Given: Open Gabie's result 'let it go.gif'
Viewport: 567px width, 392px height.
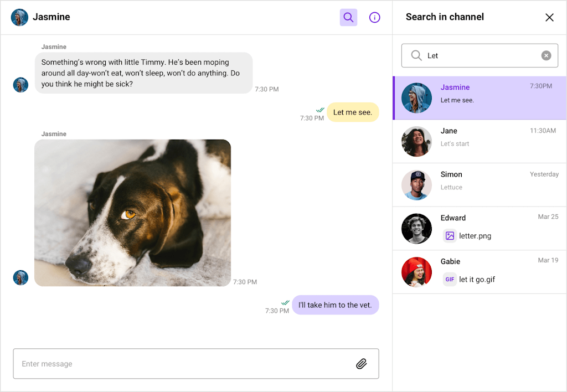Looking at the screenshot, I should pyautogui.click(x=480, y=272).
